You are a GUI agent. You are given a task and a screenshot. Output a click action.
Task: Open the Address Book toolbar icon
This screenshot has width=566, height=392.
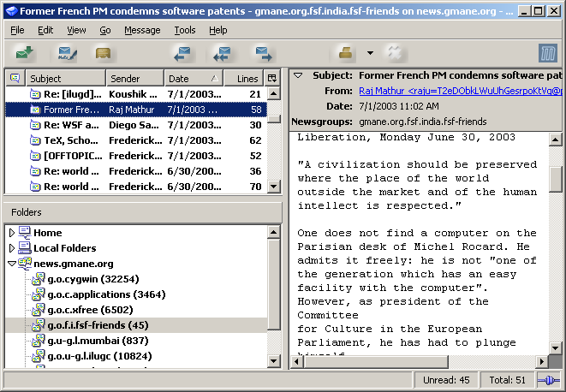[104, 54]
